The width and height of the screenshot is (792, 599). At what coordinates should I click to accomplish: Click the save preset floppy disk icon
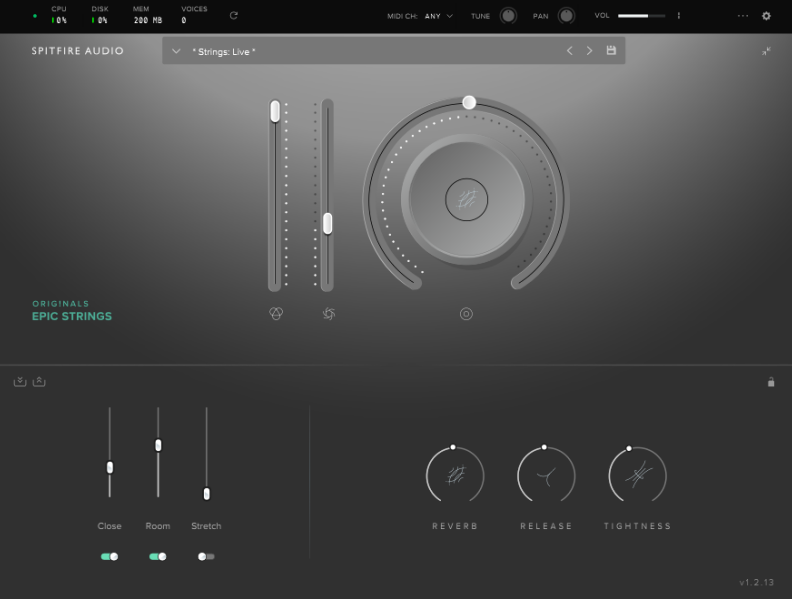[611, 51]
